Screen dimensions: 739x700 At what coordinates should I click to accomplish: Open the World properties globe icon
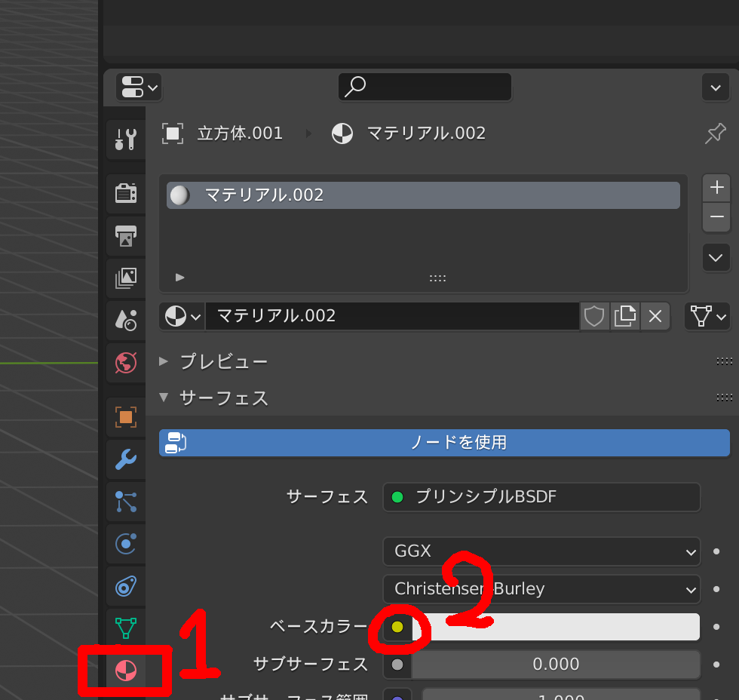pyautogui.click(x=125, y=362)
